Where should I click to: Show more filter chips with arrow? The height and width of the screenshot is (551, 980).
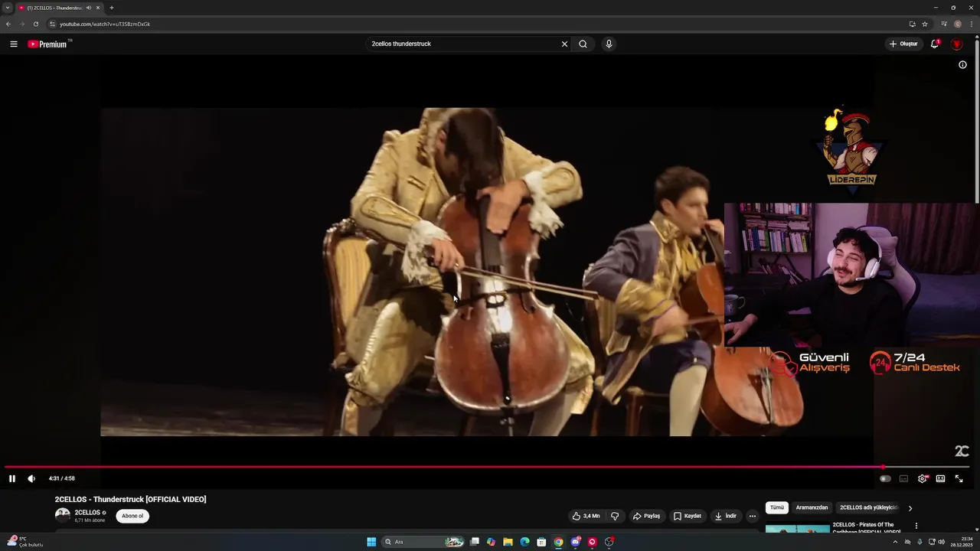click(x=910, y=508)
